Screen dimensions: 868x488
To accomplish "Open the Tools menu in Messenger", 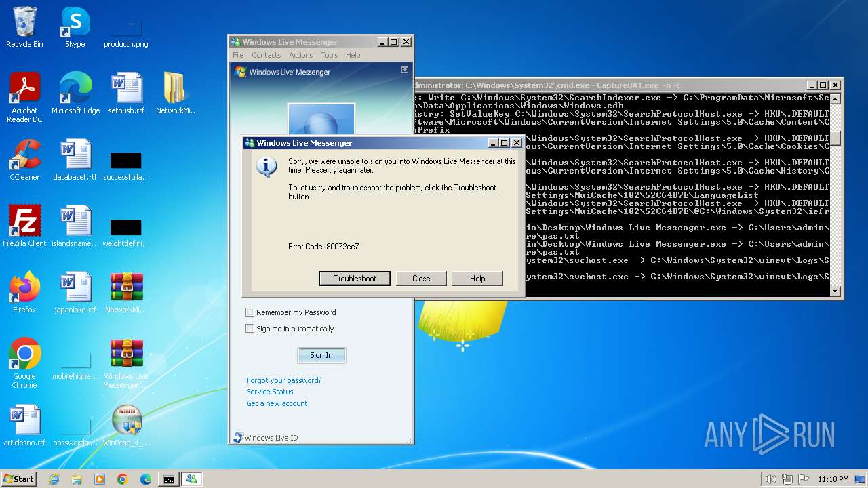I will click(x=330, y=55).
